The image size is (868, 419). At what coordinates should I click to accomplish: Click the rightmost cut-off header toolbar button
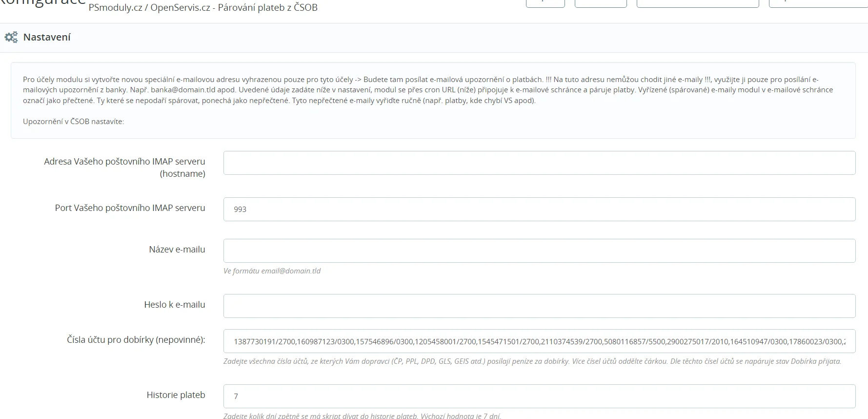(818, 3)
